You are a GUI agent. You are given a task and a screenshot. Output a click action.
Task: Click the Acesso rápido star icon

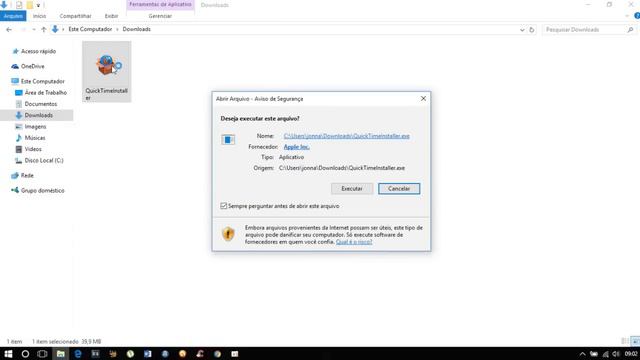(x=16, y=51)
